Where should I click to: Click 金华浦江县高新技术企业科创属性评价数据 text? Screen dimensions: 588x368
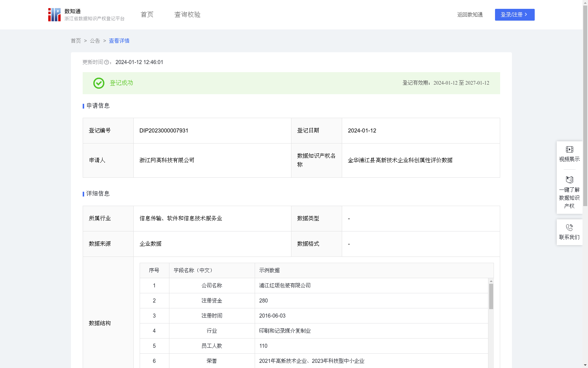coord(400,160)
